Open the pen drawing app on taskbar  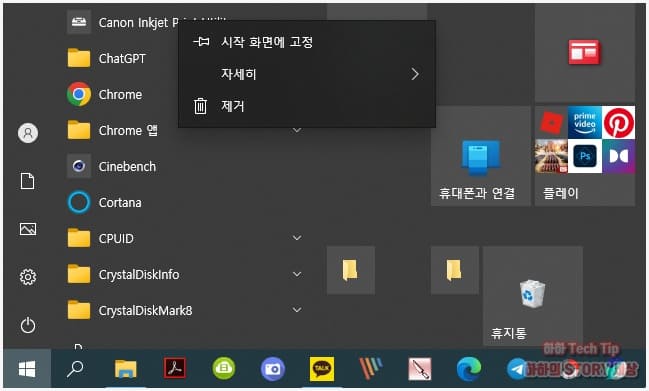tap(420, 368)
